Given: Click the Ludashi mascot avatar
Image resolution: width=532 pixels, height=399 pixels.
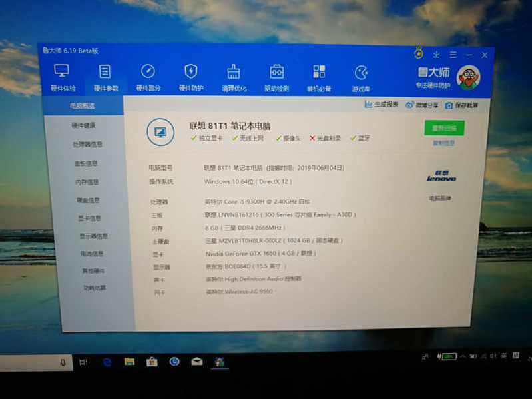Looking at the screenshot, I should [468, 77].
